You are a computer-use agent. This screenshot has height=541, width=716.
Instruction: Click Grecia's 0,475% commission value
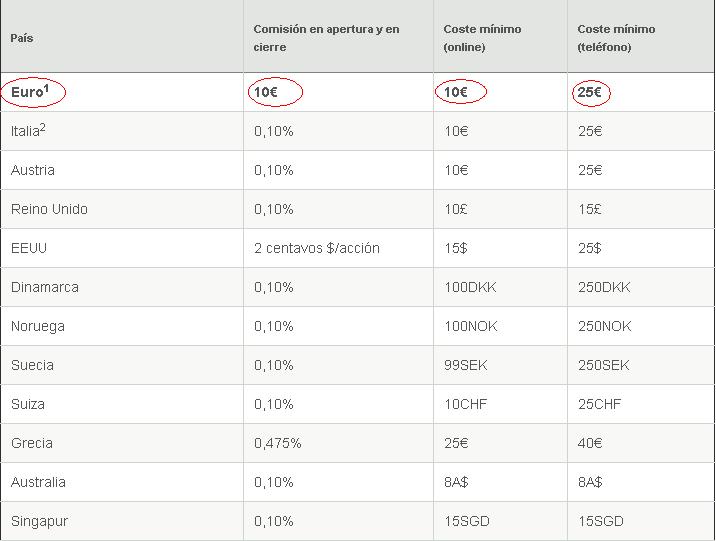(277, 443)
